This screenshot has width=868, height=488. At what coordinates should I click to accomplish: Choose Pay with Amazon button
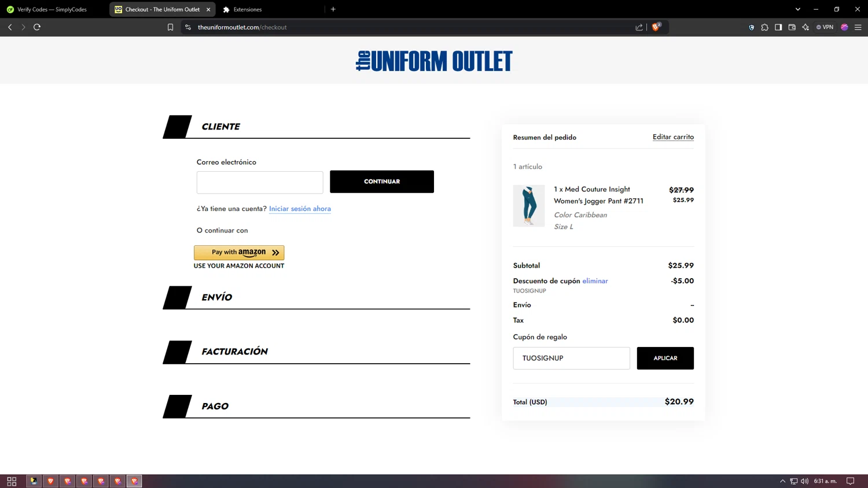239,253
